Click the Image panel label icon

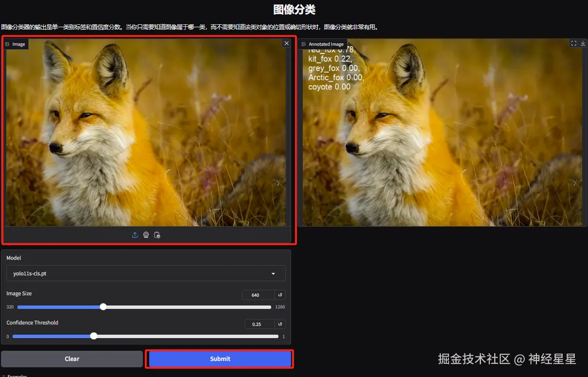[x=7, y=44]
